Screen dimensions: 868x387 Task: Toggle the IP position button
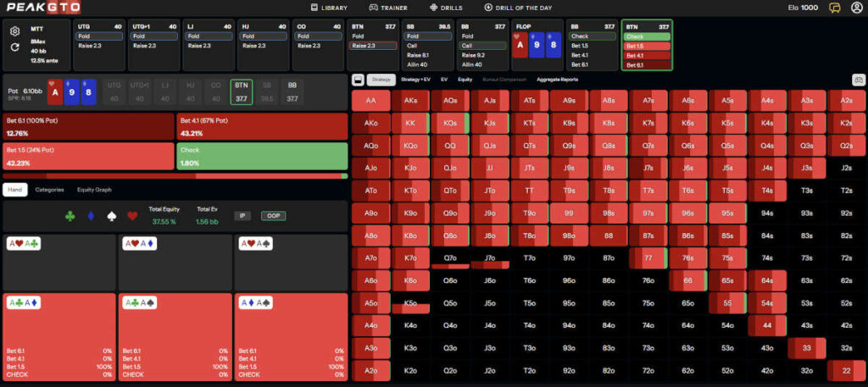pos(242,216)
